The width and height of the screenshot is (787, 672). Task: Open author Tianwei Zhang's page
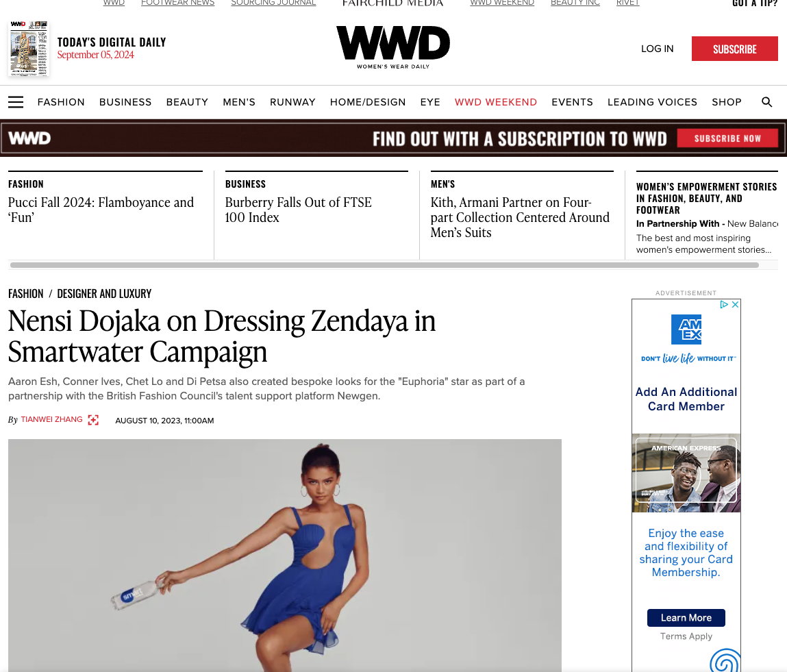tap(51, 419)
